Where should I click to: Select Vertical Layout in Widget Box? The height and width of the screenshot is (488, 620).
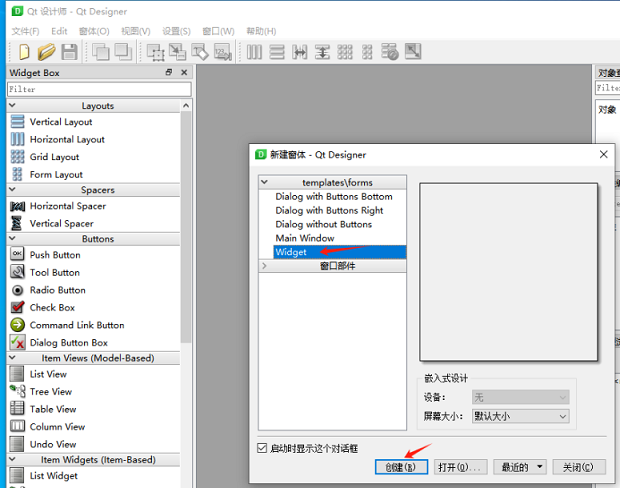click(94, 122)
